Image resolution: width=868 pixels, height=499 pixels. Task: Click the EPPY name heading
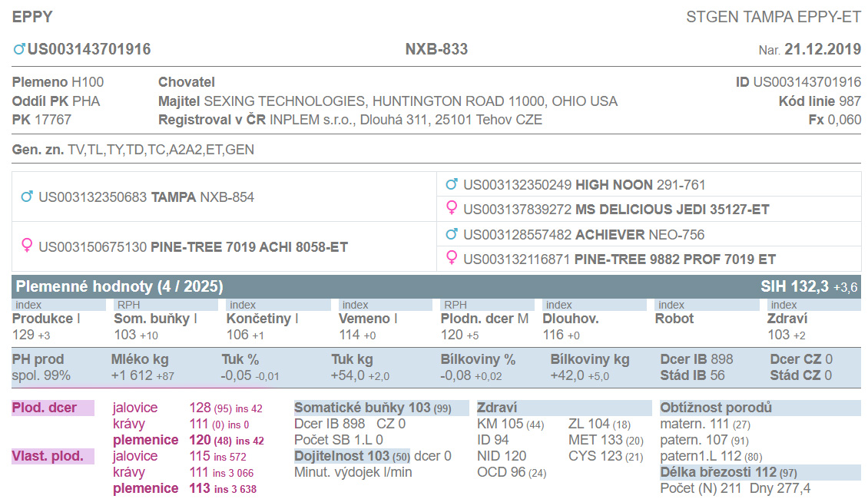[32, 17]
